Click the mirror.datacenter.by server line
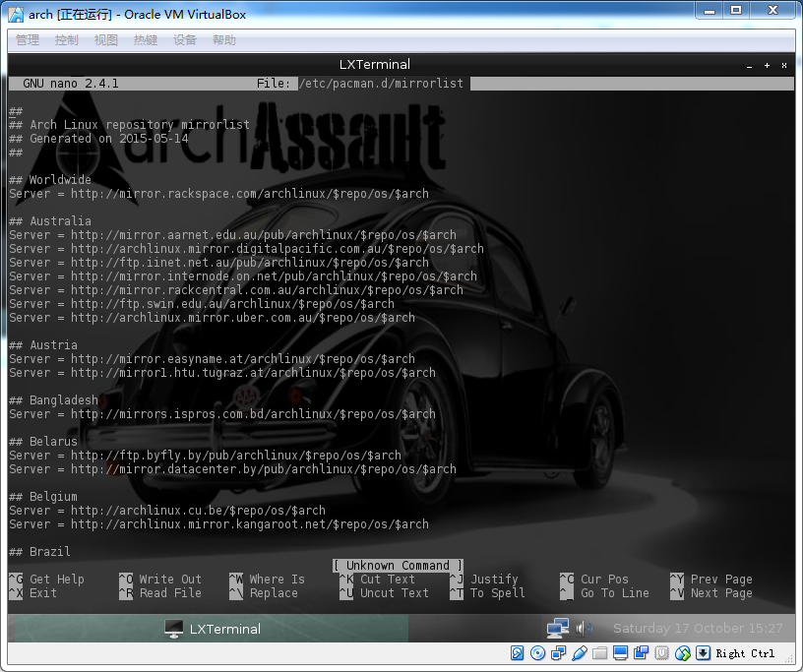Screen dimensions: 803x672 232,469
